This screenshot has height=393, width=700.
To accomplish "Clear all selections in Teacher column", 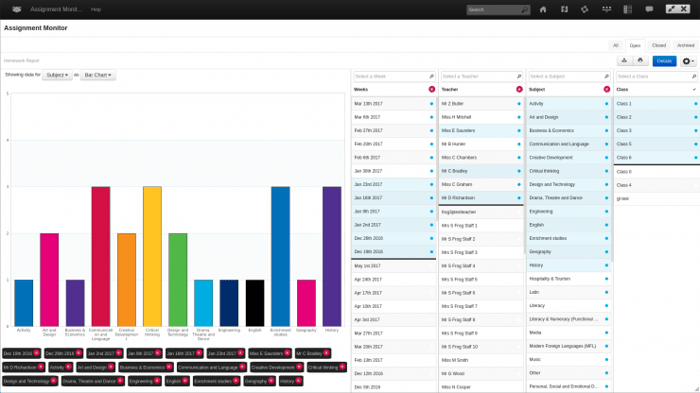I will (x=519, y=89).
